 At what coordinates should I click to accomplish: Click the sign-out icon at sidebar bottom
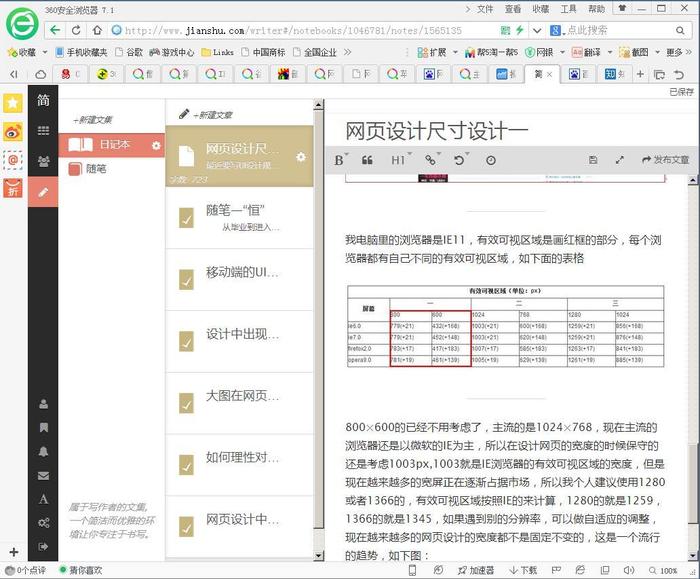click(x=43, y=547)
